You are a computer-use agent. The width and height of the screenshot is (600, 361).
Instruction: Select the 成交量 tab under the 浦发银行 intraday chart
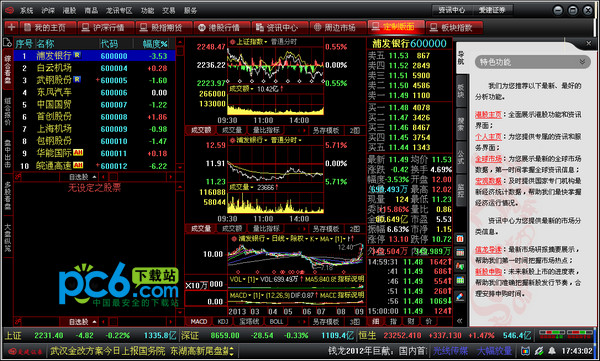(x=201, y=229)
